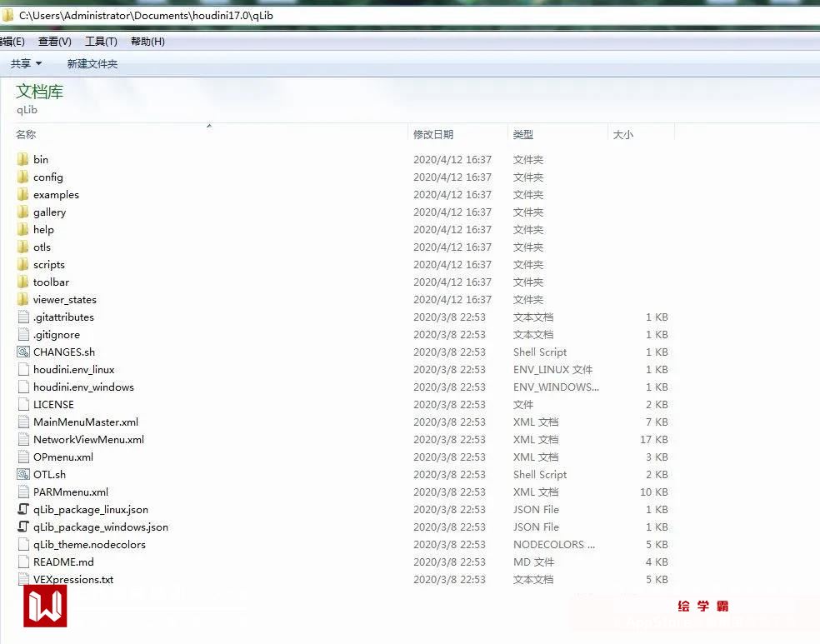Click the MainMenuMaster.xml file icon

point(23,422)
